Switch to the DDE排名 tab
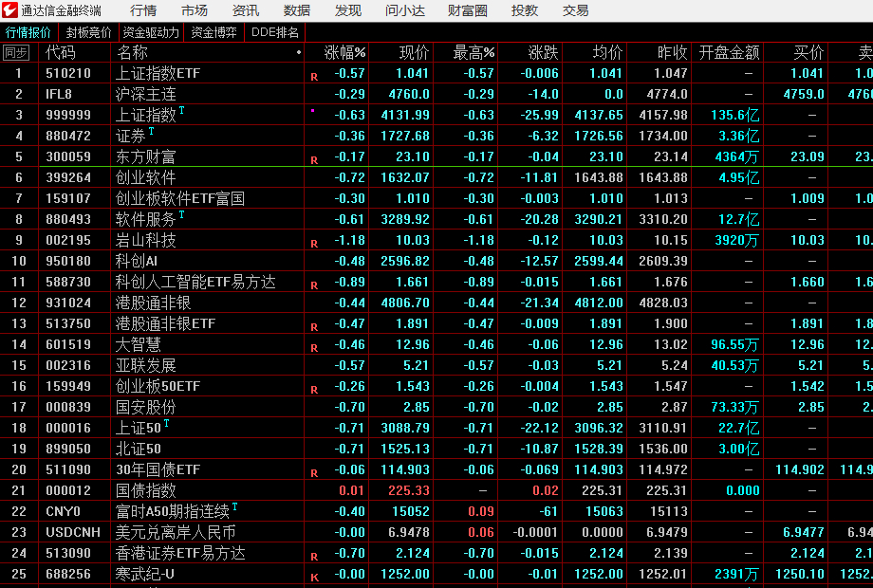The height and width of the screenshot is (588, 873). coord(275,33)
